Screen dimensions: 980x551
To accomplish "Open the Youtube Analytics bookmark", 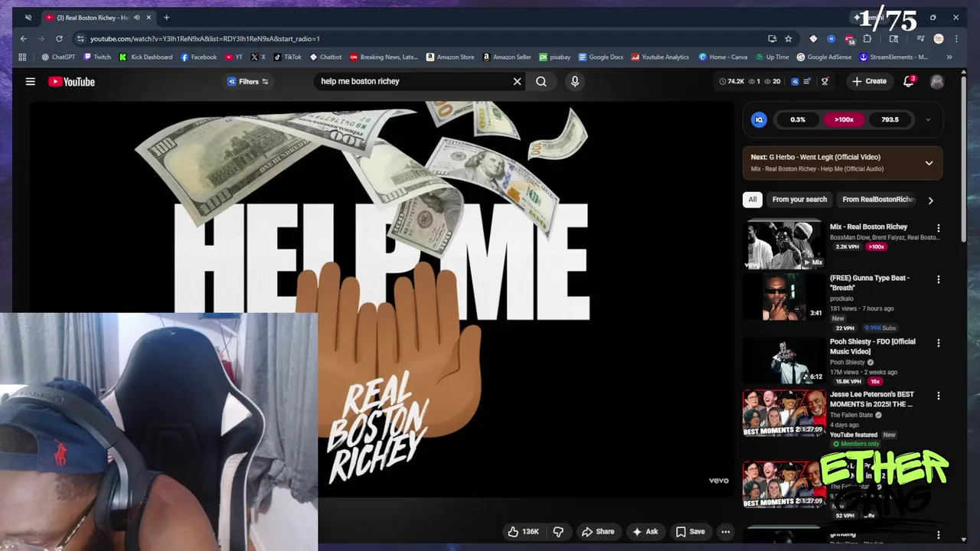I will (x=660, y=57).
